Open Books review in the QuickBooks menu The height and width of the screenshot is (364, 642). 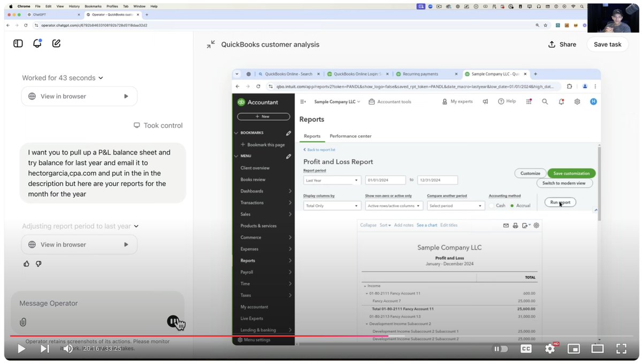click(253, 180)
